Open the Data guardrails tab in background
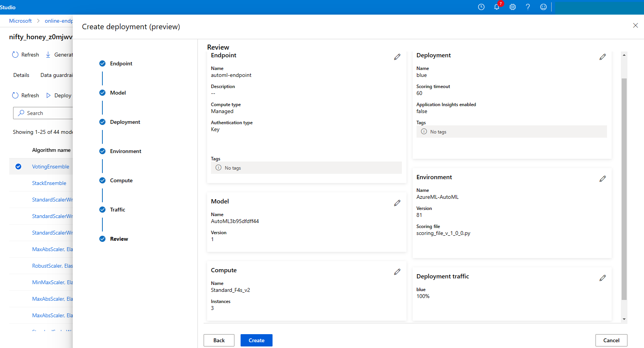The image size is (644, 348). 57,75
